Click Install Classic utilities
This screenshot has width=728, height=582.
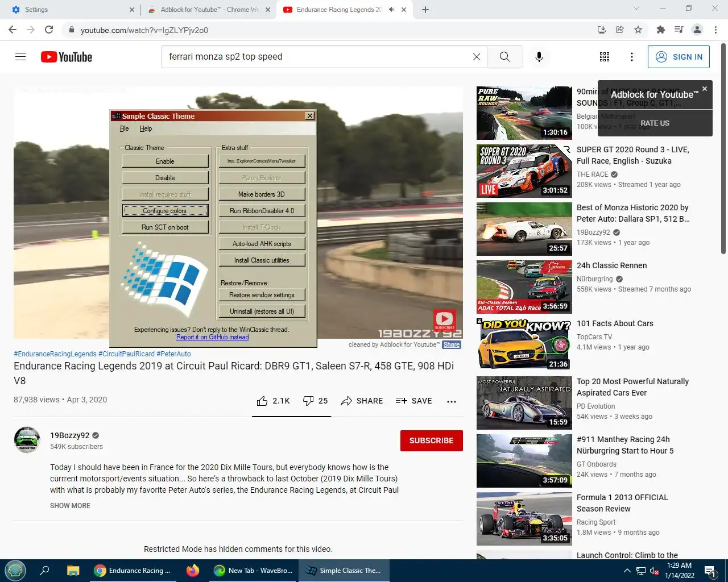[262, 260]
